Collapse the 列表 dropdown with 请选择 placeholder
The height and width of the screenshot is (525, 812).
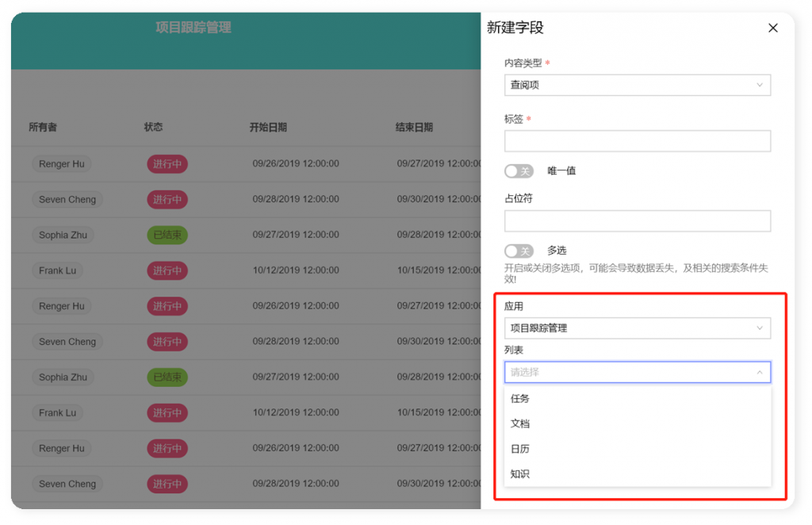pos(637,372)
